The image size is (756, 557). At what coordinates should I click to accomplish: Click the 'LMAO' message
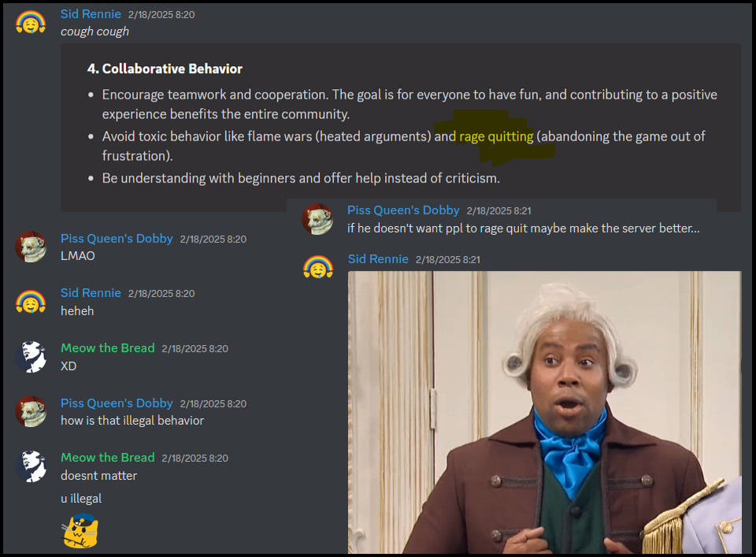(x=78, y=256)
